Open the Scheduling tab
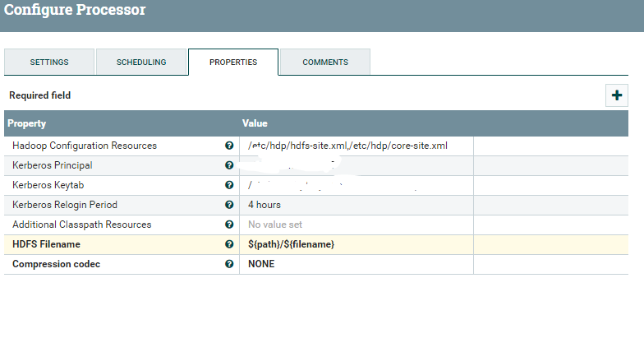 coord(141,63)
